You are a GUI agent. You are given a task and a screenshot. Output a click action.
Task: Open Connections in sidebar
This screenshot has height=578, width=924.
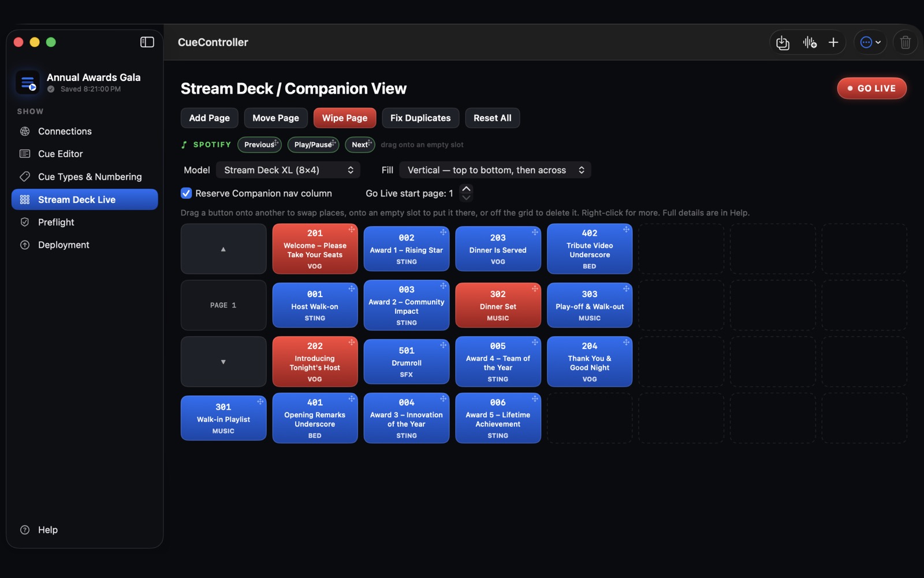tap(85, 131)
